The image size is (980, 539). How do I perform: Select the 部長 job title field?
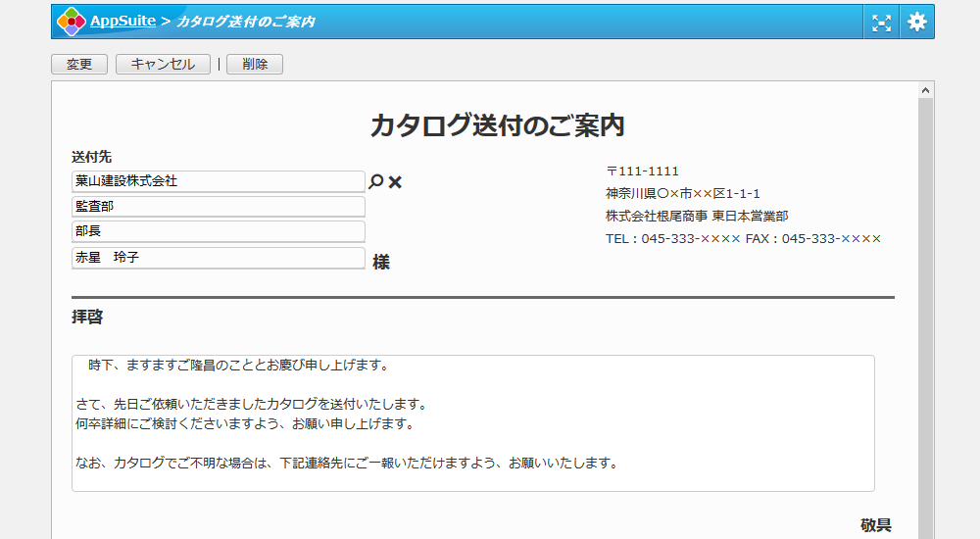(218, 232)
